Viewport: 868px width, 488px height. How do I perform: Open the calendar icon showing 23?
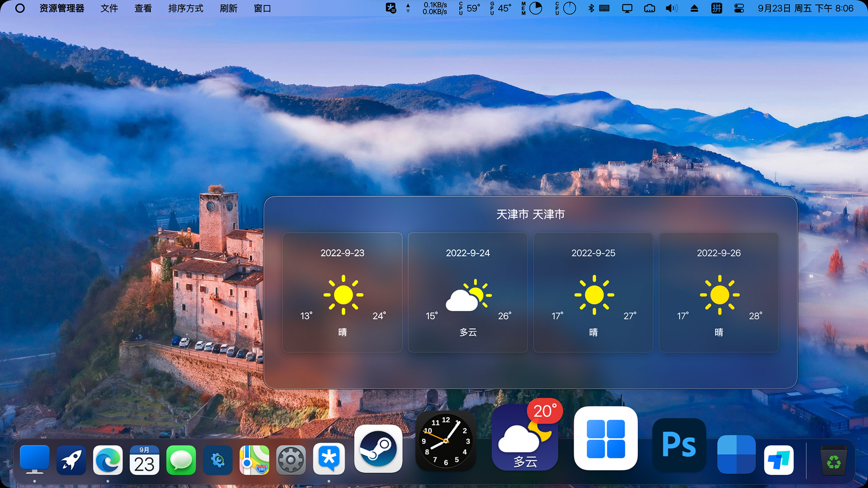coord(144,460)
